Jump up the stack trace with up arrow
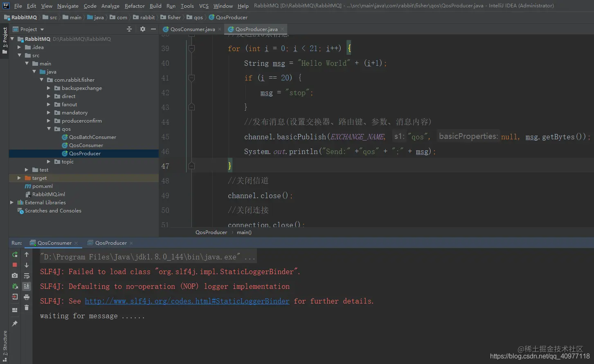This screenshot has height=364, width=594. point(27,255)
